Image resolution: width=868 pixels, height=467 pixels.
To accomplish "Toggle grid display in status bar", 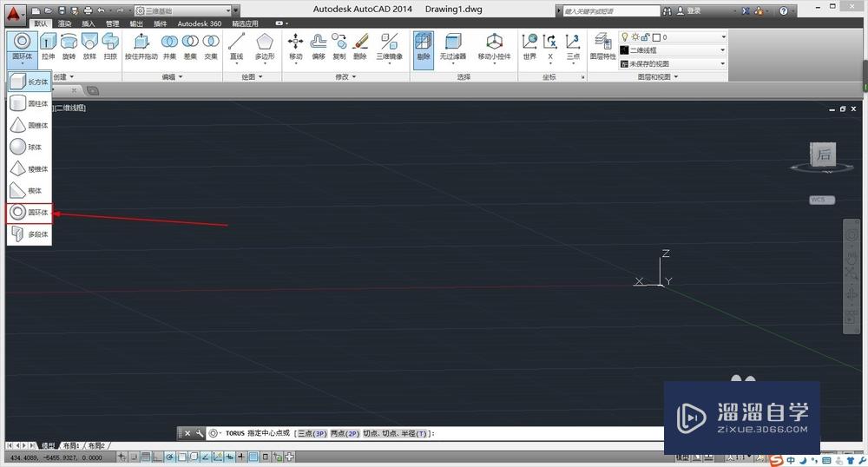I will pyautogui.click(x=146, y=457).
